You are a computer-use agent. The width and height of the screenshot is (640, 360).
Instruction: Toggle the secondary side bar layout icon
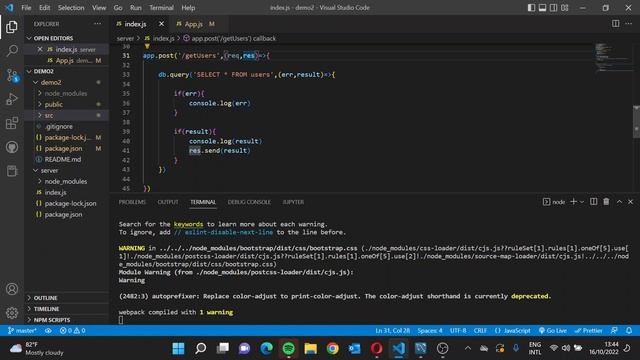point(553,8)
